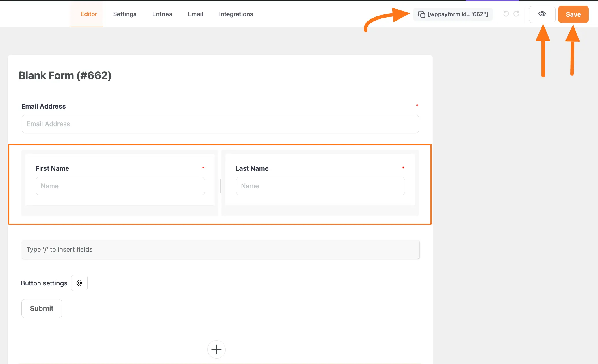Go to the Email tab
The height and width of the screenshot is (364, 598).
pos(195,14)
